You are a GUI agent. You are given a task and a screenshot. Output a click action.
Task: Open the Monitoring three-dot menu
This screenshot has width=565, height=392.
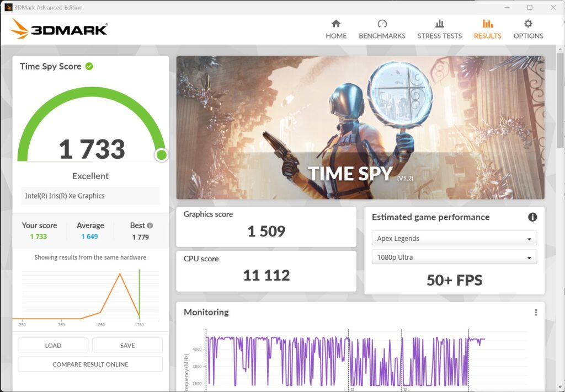click(x=536, y=312)
